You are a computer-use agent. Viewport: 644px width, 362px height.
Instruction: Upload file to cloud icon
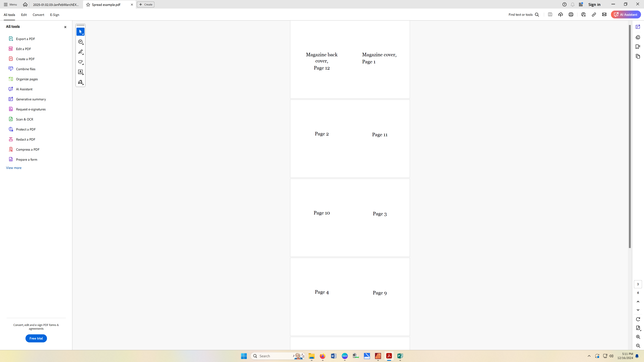[560, 14]
